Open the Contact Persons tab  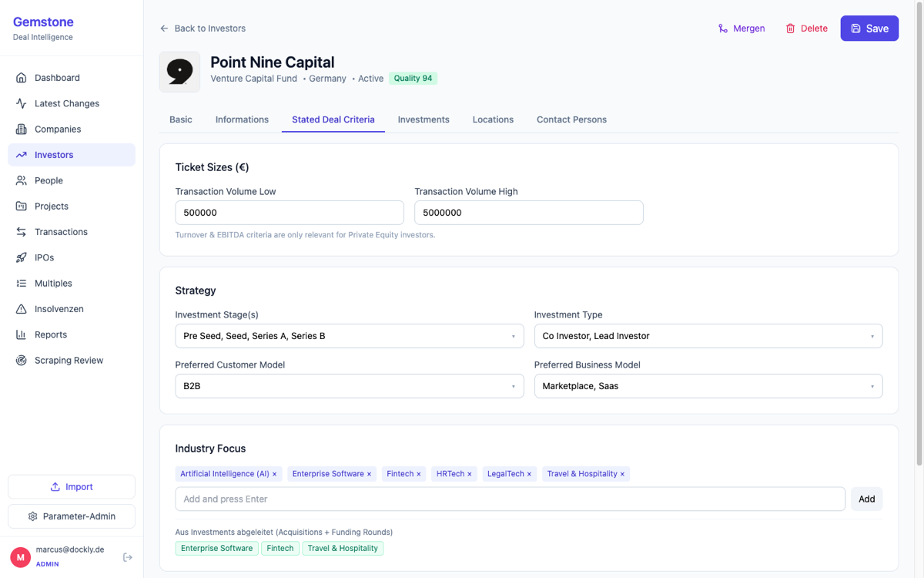tap(571, 119)
